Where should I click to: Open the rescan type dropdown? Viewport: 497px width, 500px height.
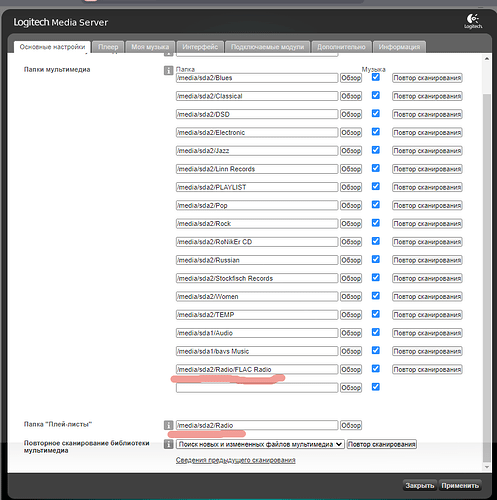tap(260, 444)
